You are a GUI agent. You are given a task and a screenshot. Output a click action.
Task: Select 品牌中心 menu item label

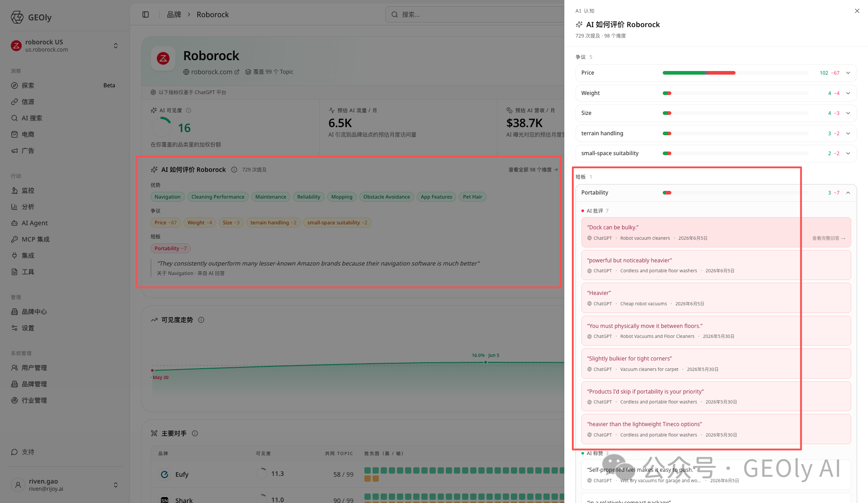pyautogui.click(x=34, y=312)
